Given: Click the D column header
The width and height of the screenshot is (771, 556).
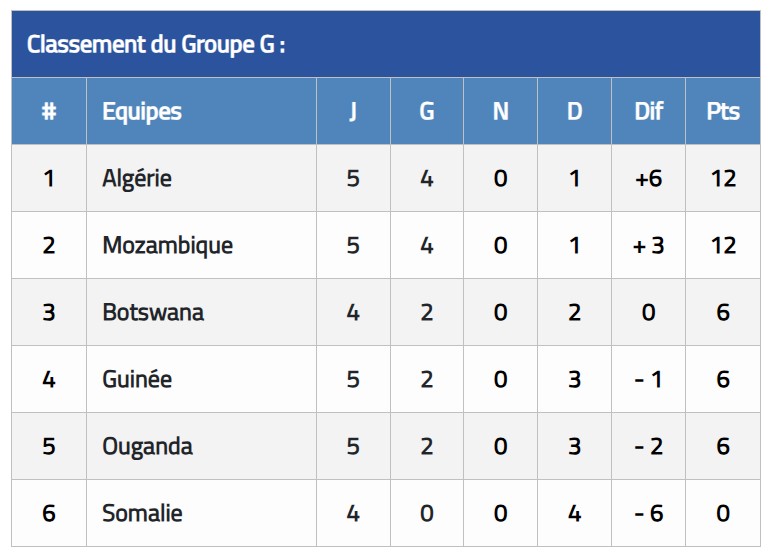Looking at the screenshot, I should point(574,111).
